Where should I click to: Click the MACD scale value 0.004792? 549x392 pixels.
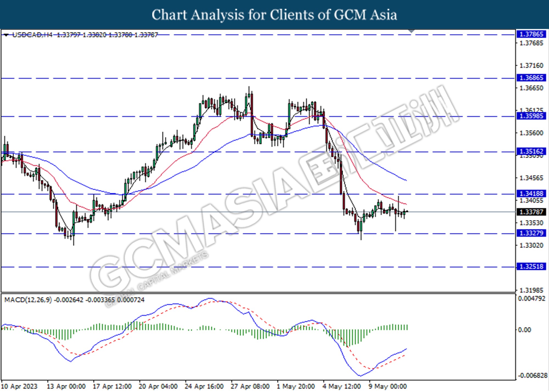(531, 299)
